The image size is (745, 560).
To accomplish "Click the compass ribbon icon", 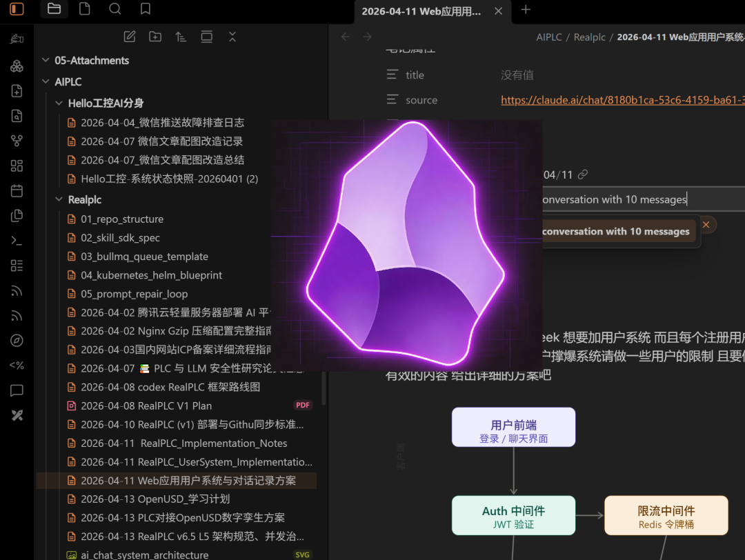I will pyautogui.click(x=17, y=341).
